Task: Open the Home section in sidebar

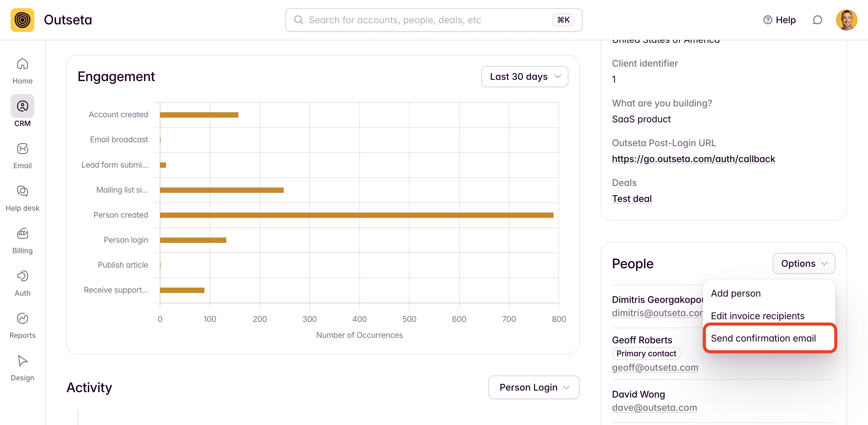Action: pyautogui.click(x=22, y=71)
